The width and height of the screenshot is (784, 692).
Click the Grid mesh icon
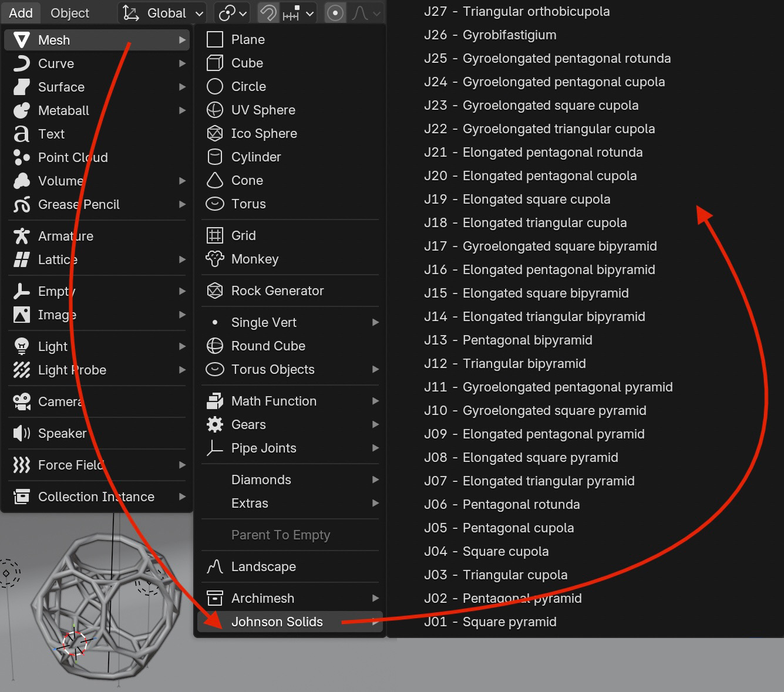[215, 235]
